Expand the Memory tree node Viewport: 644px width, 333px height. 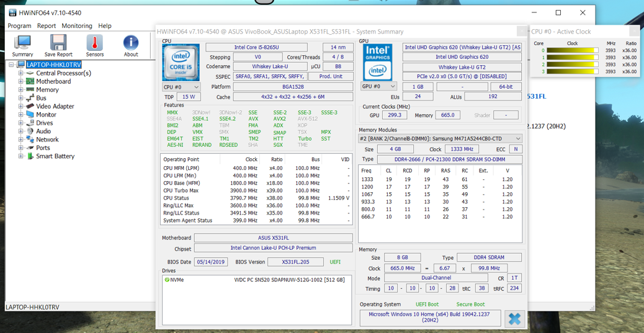pyautogui.click(x=20, y=89)
